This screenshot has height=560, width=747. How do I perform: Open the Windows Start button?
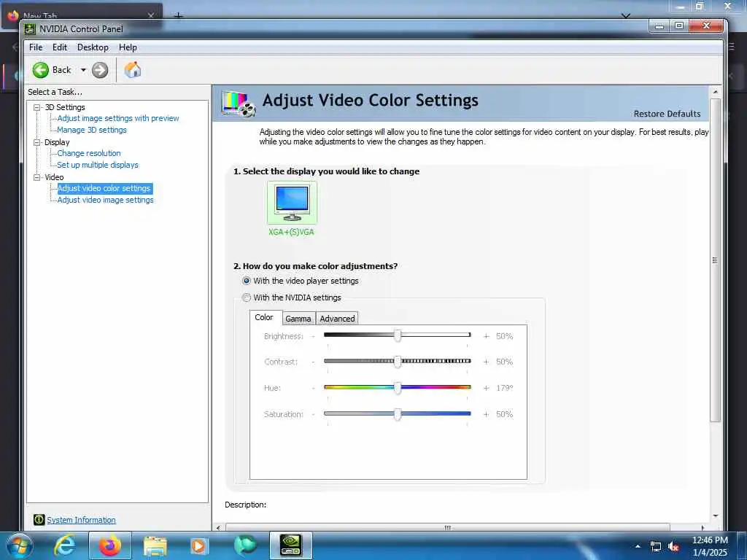[19, 545]
